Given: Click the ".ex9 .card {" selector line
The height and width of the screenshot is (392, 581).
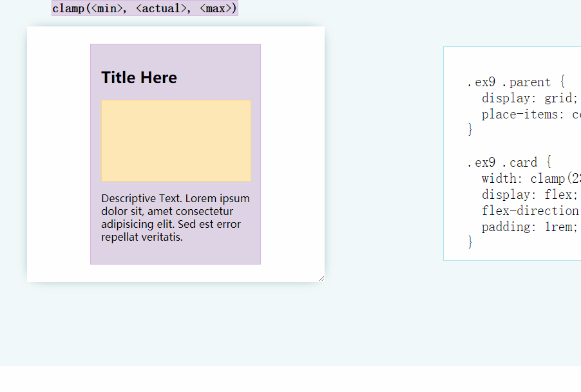Looking at the screenshot, I should [x=509, y=162].
